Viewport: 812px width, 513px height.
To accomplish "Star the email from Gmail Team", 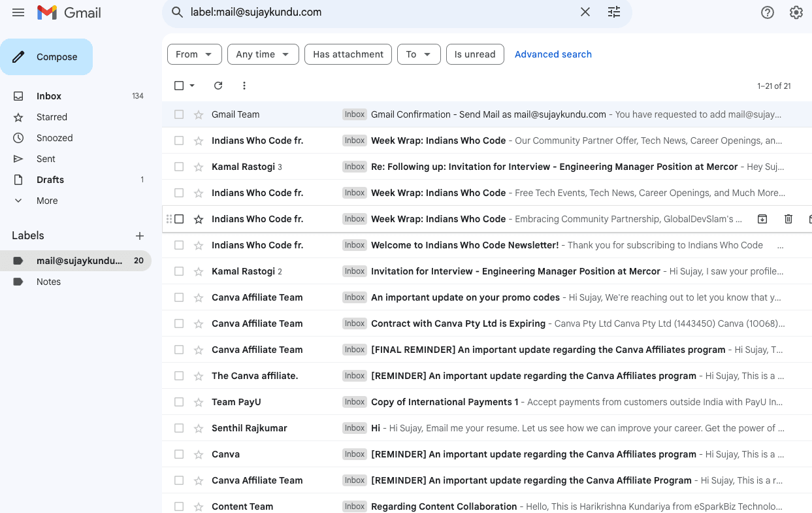I will [x=198, y=114].
